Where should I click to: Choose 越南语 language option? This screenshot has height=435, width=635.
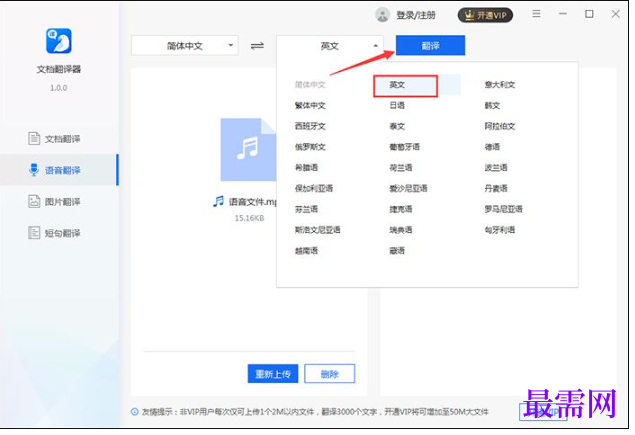click(x=306, y=251)
